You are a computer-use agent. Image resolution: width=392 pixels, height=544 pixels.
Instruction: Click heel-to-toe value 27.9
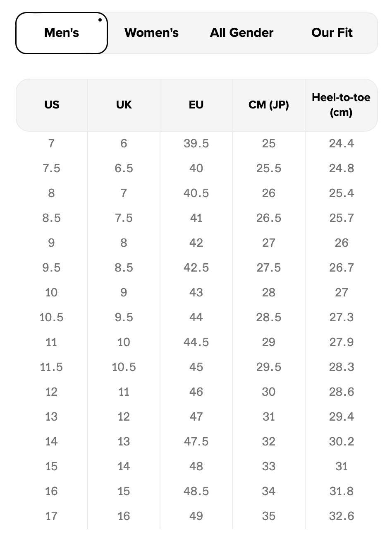tap(342, 342)
